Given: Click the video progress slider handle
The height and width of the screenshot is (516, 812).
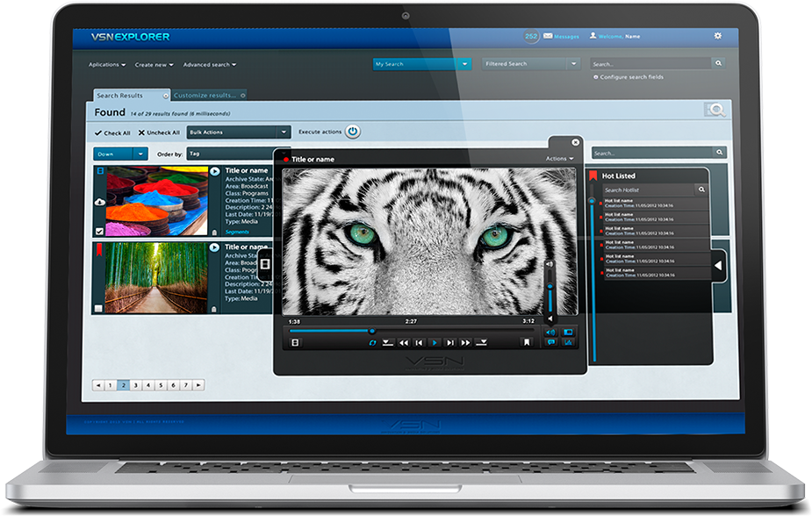Looking at the screenshot, I should [371, 332].
